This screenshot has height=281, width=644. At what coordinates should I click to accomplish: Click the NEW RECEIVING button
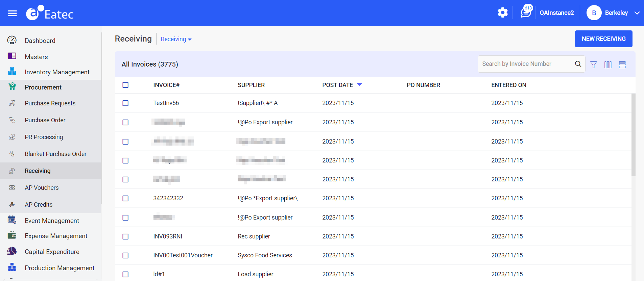click(x=603, y=39)
